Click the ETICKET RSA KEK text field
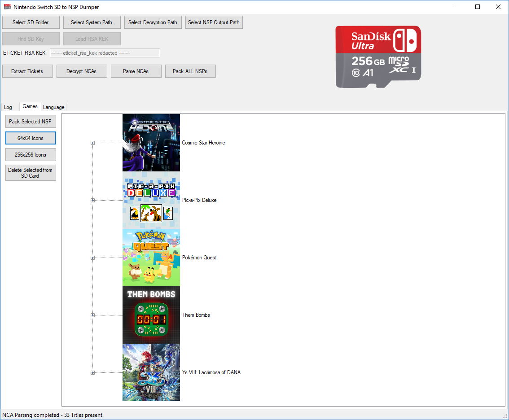 [105, 53]
